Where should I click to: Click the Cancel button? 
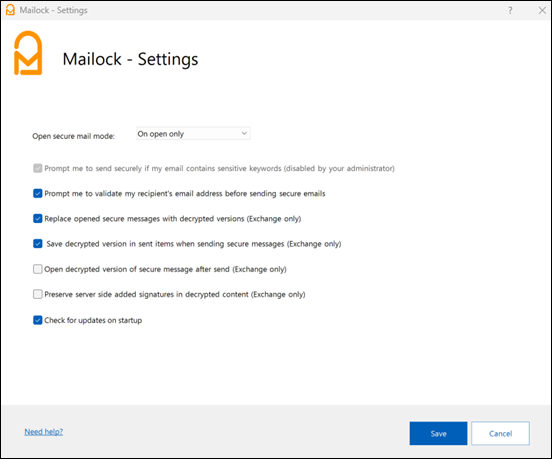pyautogui.click(x=500, y=433)
